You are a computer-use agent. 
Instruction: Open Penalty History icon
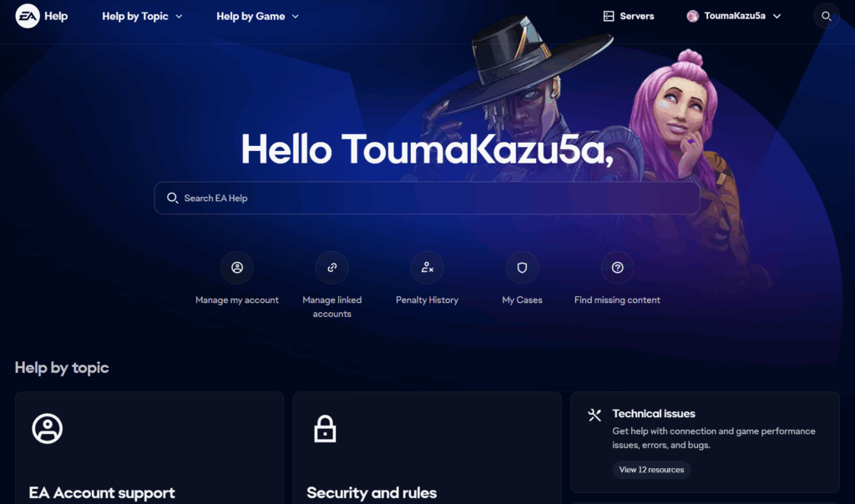coord(427,268)
